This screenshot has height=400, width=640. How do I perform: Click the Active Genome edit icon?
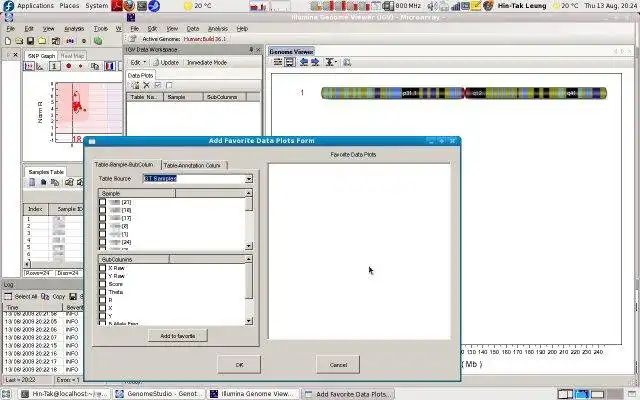[132, 39]
